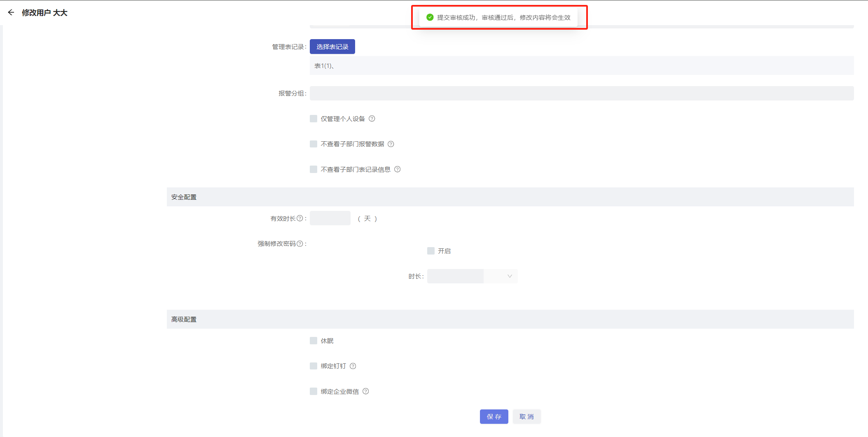Show tooltip icon beside 强制修改密码
The width and height of the screenshot is (868, 437).
[x=300, y=243]
